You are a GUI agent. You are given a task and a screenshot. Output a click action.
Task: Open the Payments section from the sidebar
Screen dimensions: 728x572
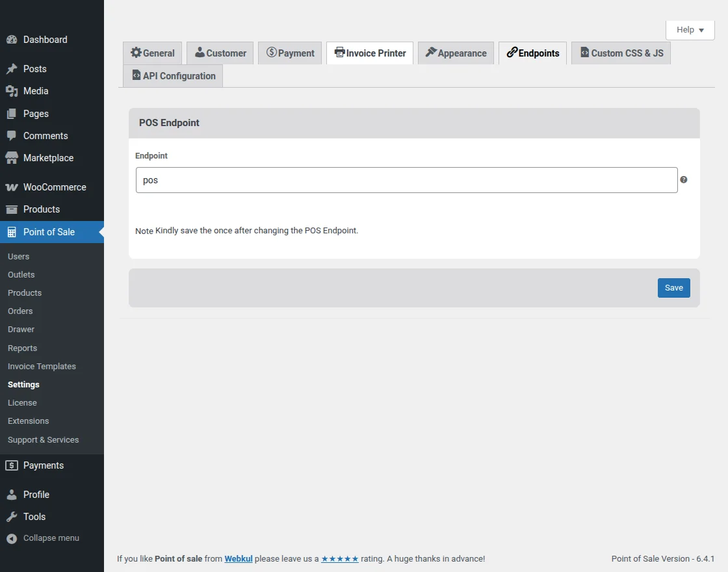[11, 465]
